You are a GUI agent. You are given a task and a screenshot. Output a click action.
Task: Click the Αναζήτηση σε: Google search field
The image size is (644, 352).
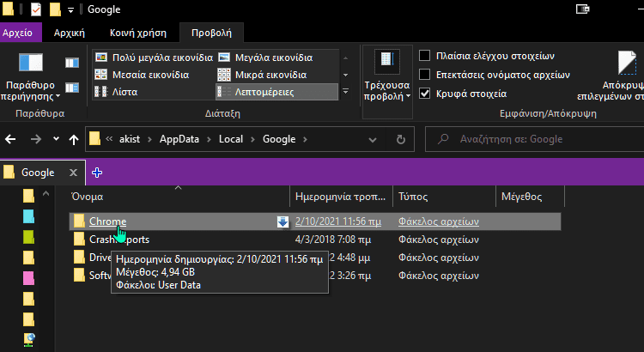534,139
